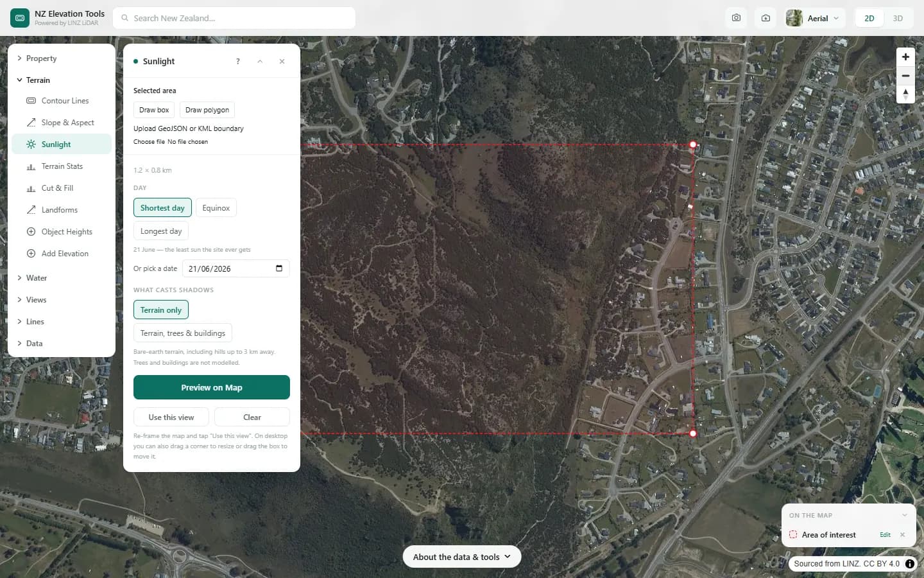Open Contour Lines tool

(62, 101)
